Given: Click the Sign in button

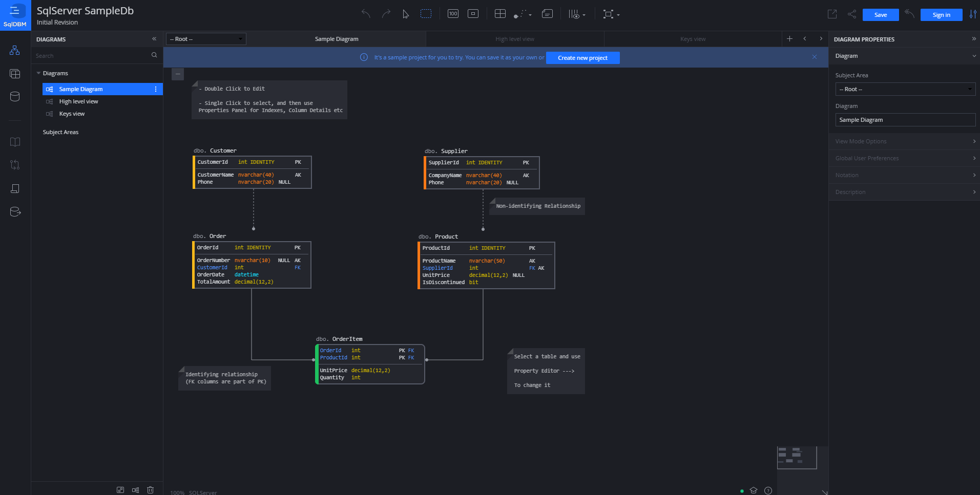Looking at the screenshot, I should pos(941,15).
